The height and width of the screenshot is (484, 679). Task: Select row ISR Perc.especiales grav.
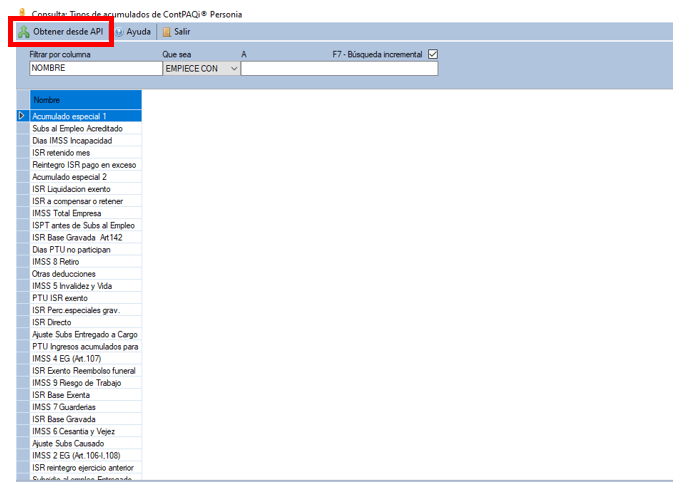point(86,310)
